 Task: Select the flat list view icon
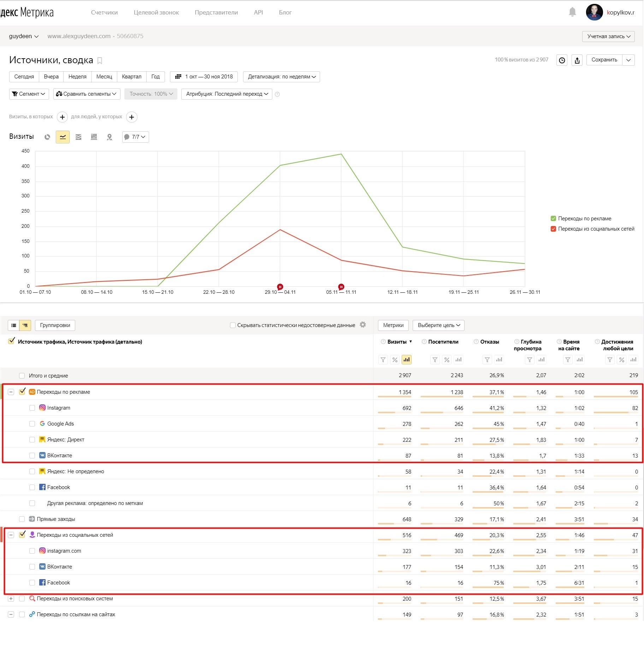14,325
